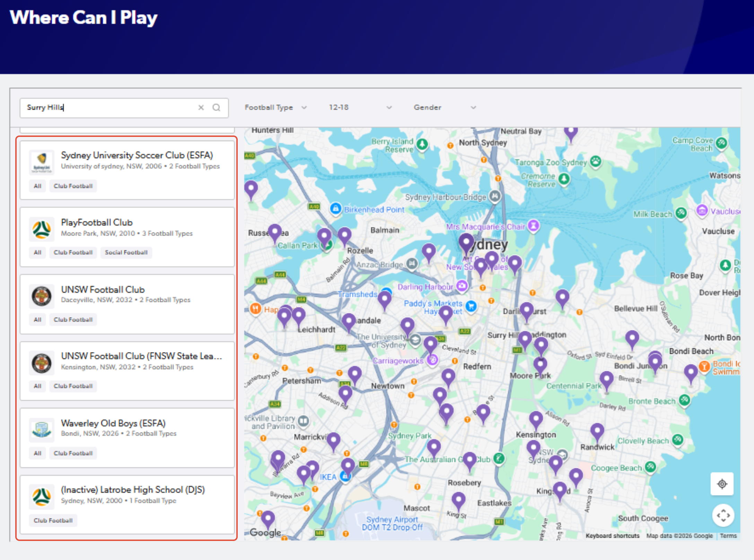Click Sydney University Soccer Club logo
The image size is (754, 560).
42,162
